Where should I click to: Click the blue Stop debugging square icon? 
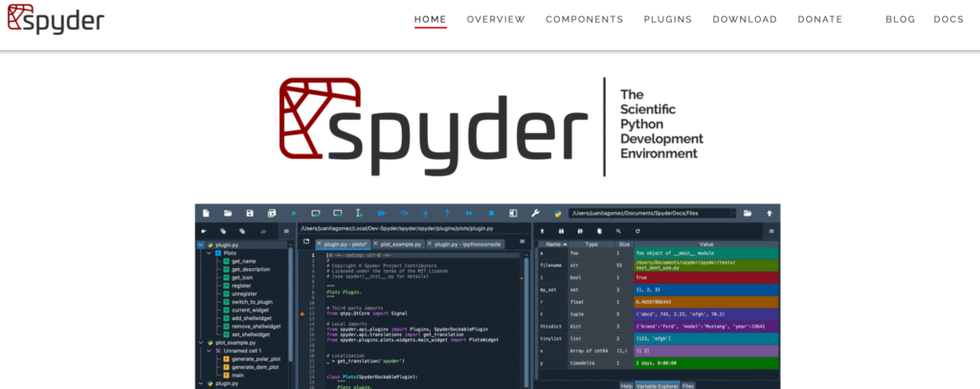click(491, 214)
